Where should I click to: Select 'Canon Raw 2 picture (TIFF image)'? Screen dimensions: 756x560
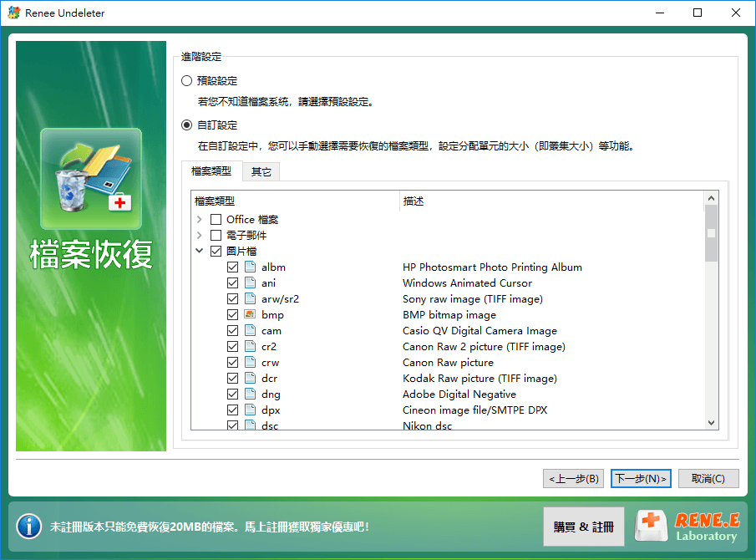coord(484,346)
